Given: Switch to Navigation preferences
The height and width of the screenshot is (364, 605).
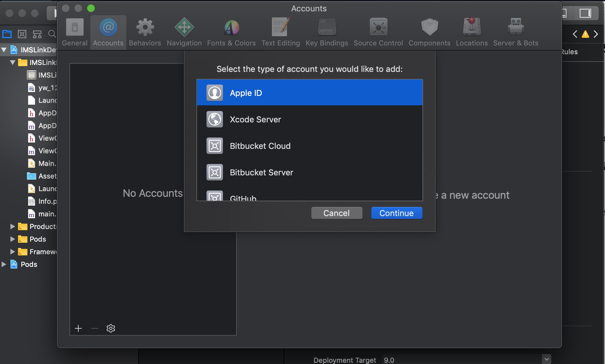Looking at the screenshot, I should [184, 32].
